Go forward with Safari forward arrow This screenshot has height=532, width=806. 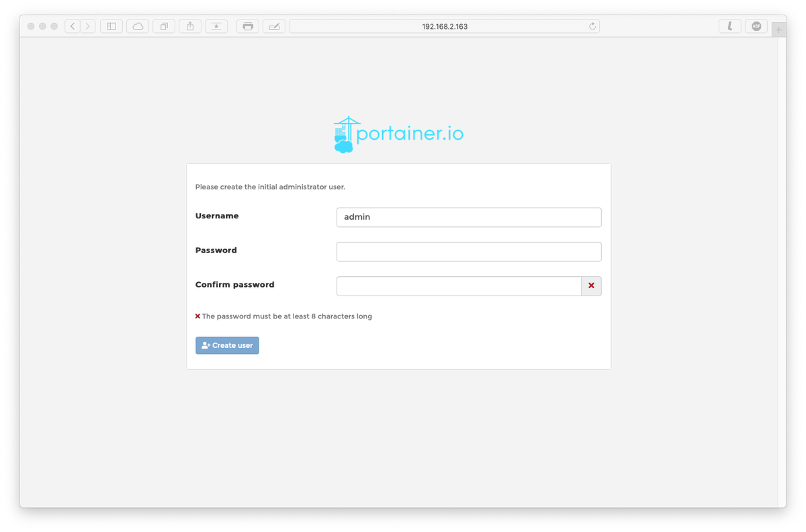point(88,26)
